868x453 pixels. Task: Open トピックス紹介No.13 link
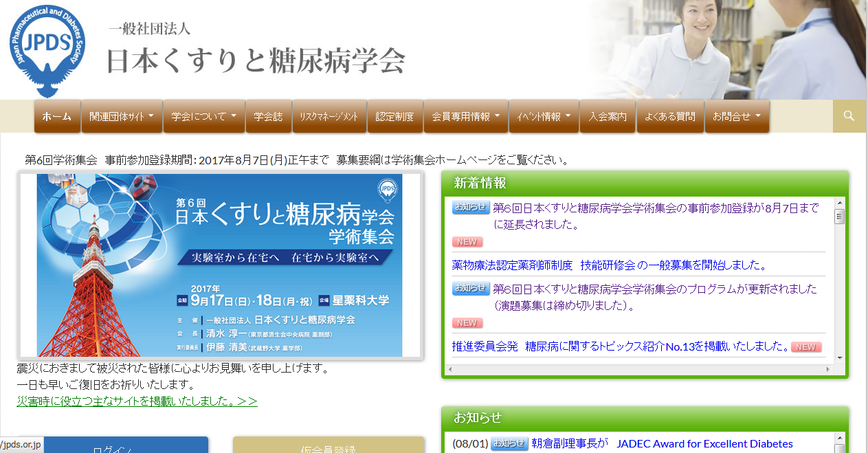621,346
